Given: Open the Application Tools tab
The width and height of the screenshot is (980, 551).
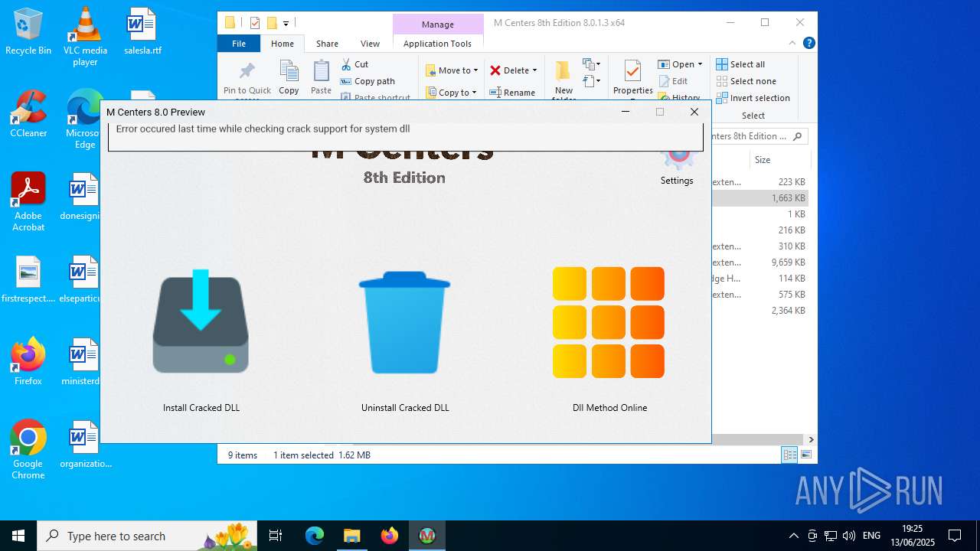Looking at the screenshot, I should point(437,44).
